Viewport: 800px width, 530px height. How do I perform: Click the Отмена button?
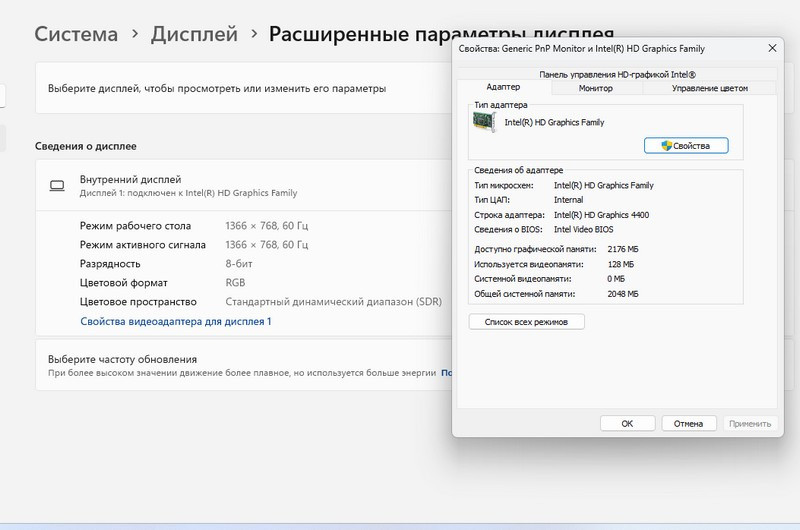(x=689, y=423)
